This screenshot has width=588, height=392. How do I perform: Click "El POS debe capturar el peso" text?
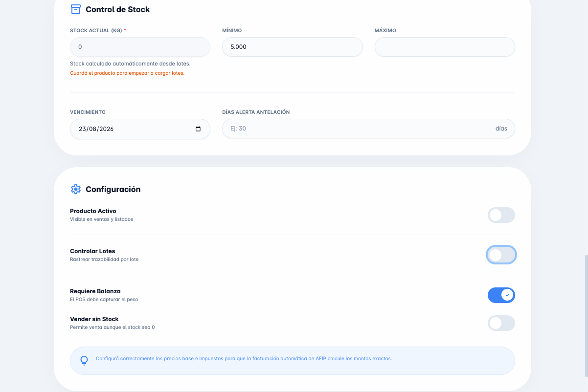(x=104, y=300)
